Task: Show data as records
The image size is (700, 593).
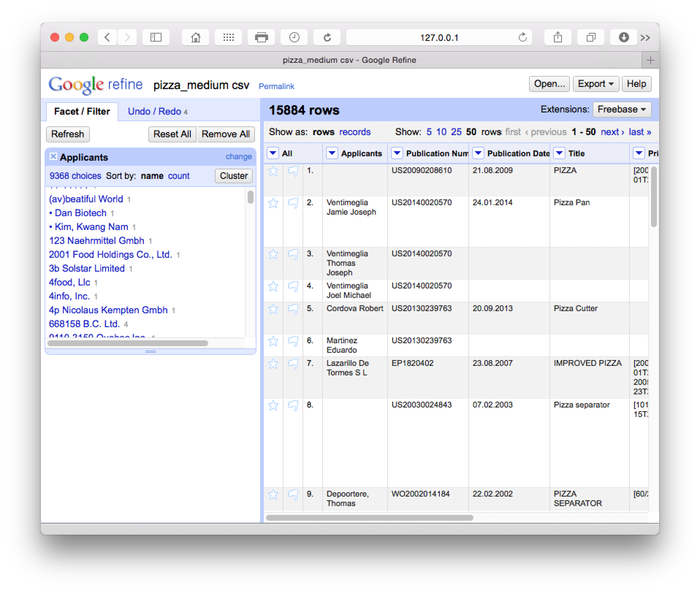Action: 355,132
